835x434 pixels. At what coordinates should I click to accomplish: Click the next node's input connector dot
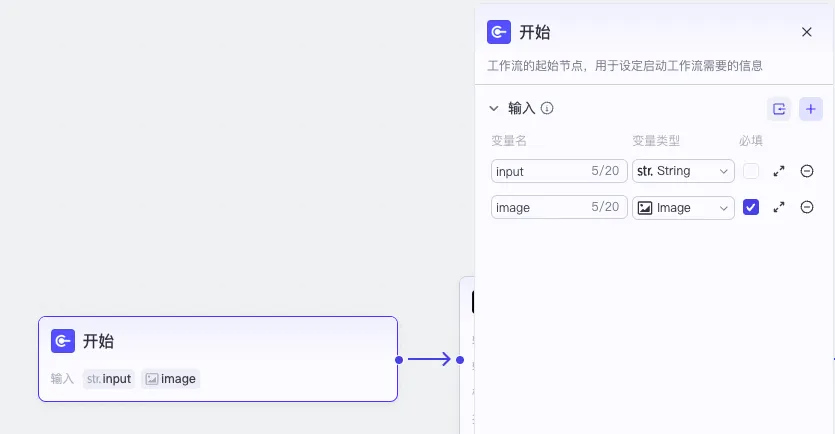tap(460, 360)
